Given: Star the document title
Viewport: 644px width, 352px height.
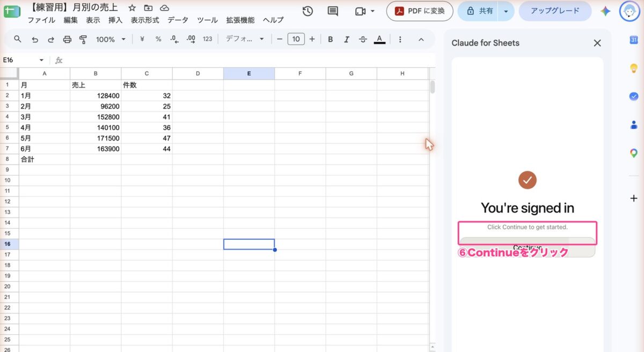Looking at the screenshot, I should 132,8.
